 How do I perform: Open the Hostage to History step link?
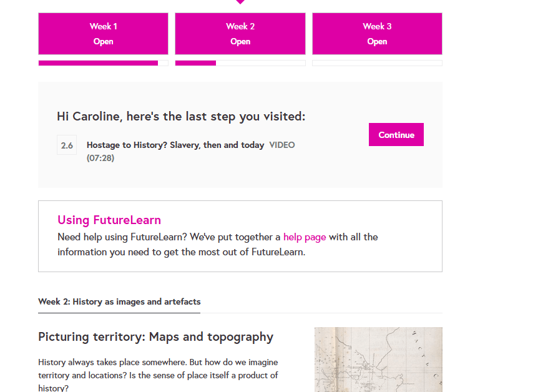coord(175,145)
